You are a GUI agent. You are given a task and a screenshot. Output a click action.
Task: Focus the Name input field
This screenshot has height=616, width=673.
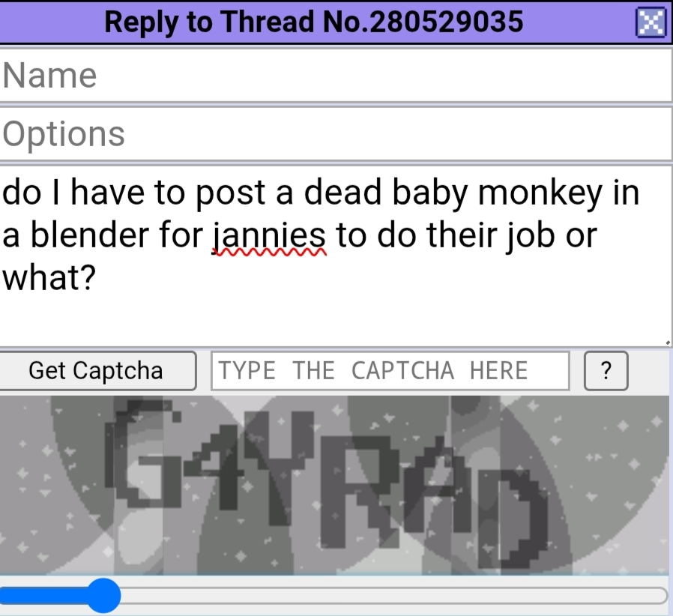pos(336,76)
